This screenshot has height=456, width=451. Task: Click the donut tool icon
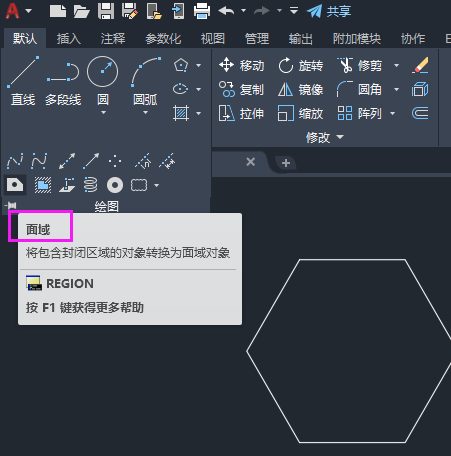[x=115, y=185]
